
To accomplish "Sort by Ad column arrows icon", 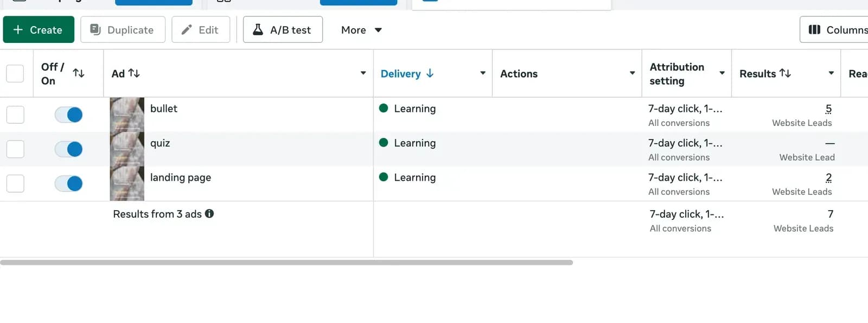I will tap(134, 73).
